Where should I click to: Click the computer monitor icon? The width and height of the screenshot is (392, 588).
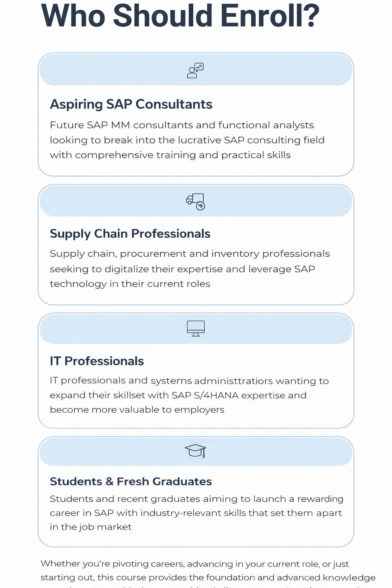tap(196, 328)
